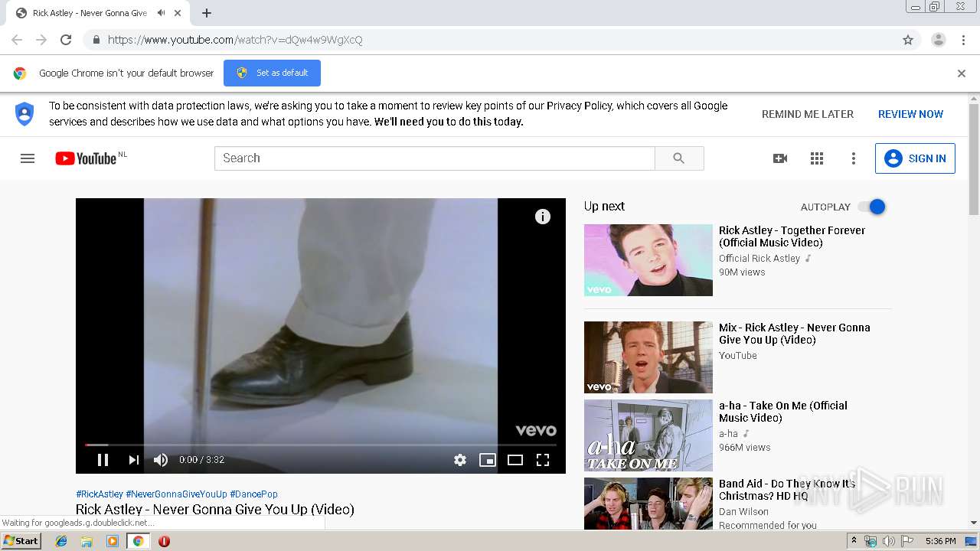This screenshot has height=551, width=980.
Task: Choose REMIND ME LATER
Action: (x=808, y=114)
